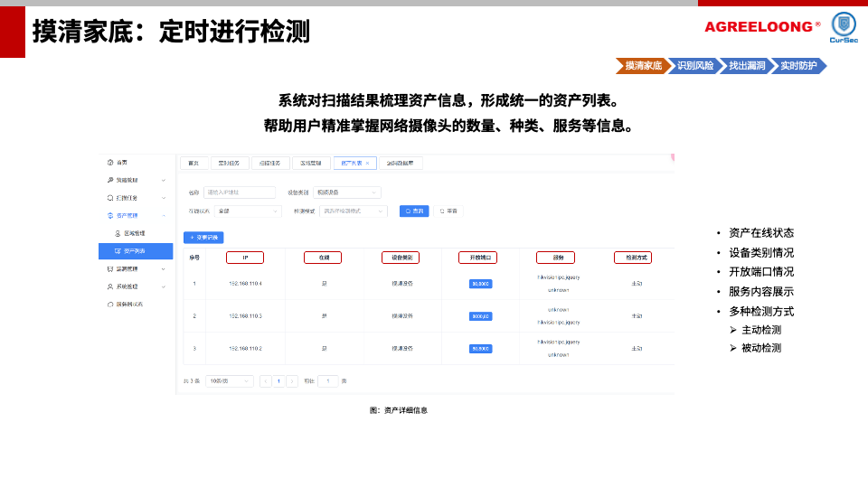Click the blue plus 变更记录 button
Viewport: 868px width, 488px height.
(x=203, y=238)
